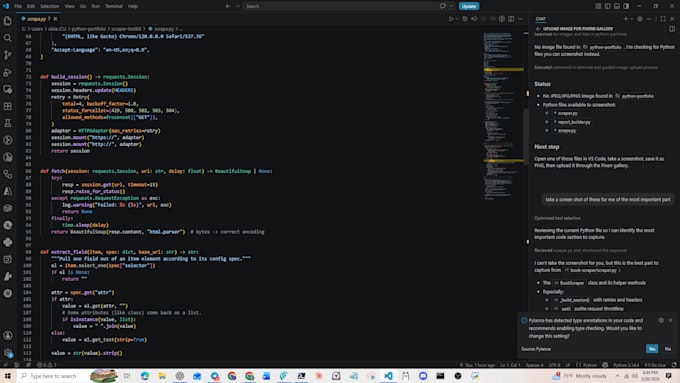Open the Explorer view in activity bar

tap(7, 21)
